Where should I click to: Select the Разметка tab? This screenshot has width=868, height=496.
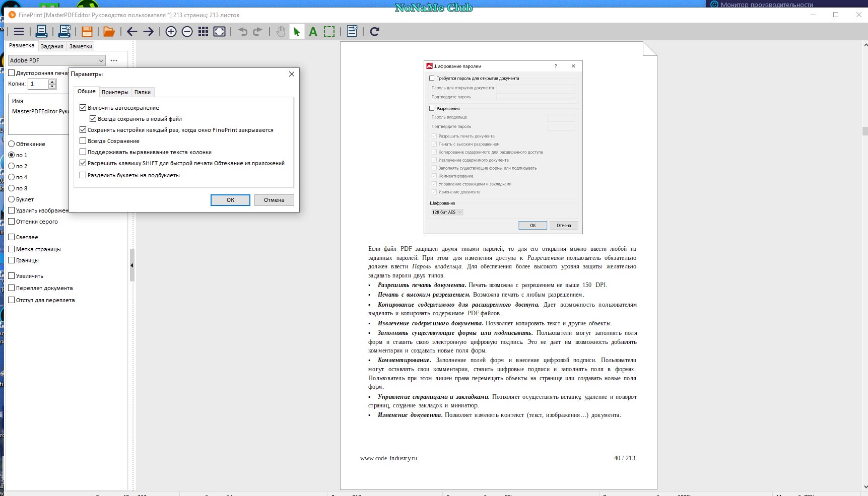click(x=22, y=45)
